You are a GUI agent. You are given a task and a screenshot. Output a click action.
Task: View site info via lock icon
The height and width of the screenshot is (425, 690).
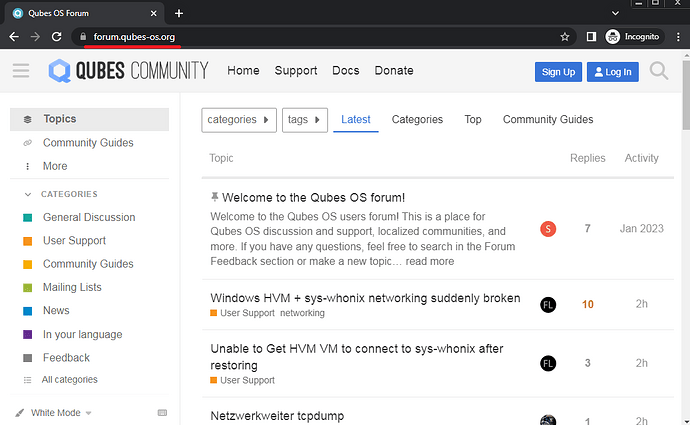tap(83, 37)
